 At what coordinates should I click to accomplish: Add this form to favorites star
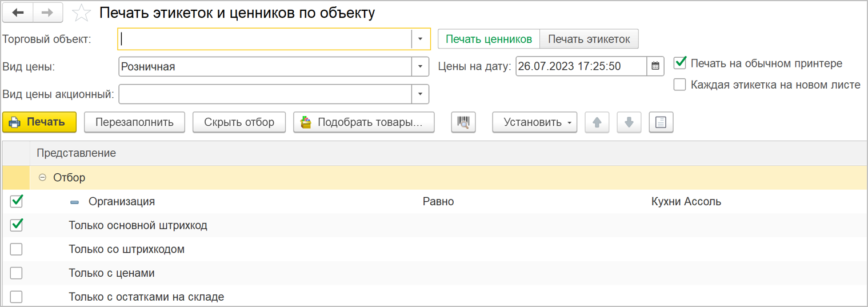(82, 13)
